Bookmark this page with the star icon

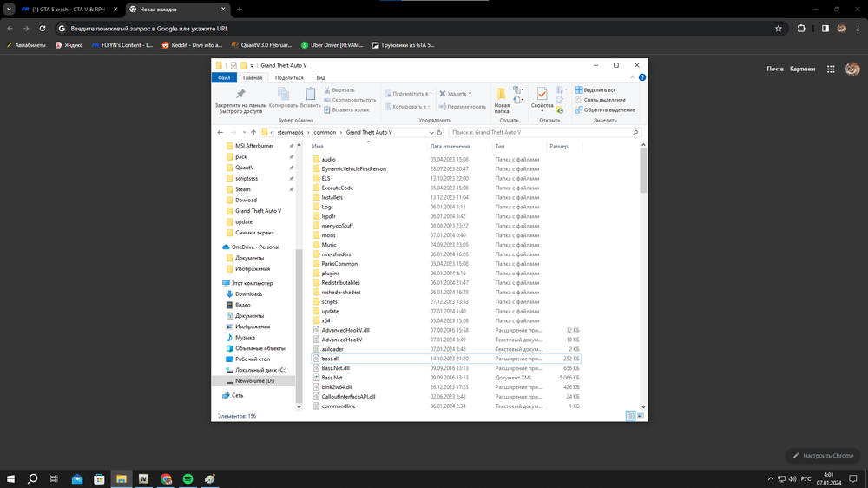pos(779,29)
